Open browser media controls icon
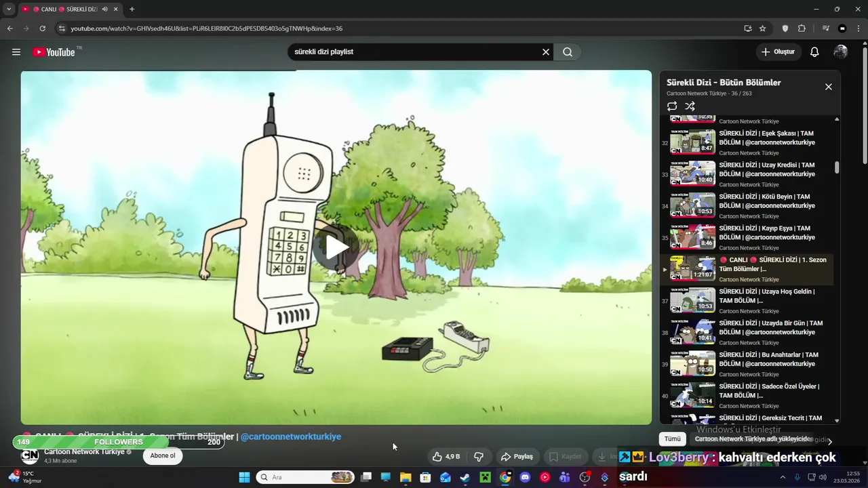 tap(825, 28)
